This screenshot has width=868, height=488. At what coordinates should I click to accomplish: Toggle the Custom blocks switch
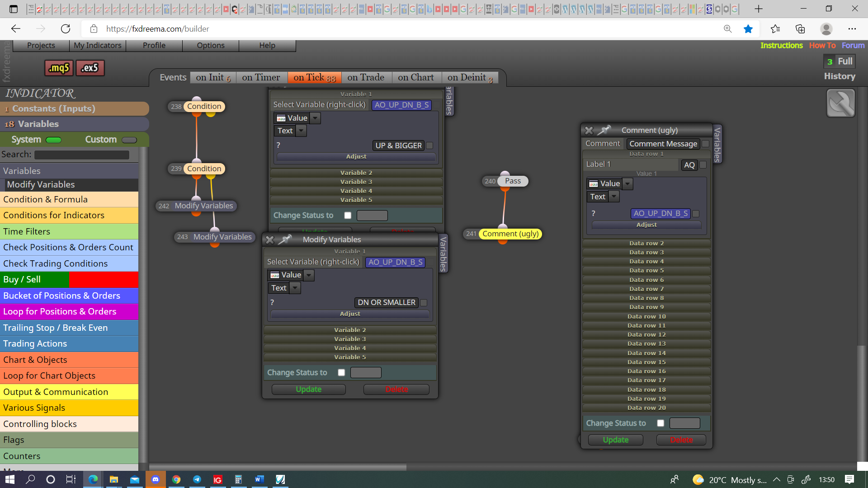point(129,140)
